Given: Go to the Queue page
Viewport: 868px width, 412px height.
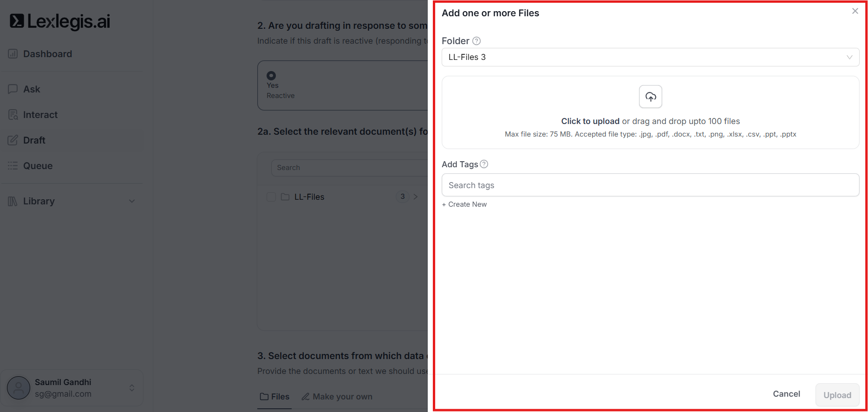Looking at the screenshot, I should tap(38, 166).
